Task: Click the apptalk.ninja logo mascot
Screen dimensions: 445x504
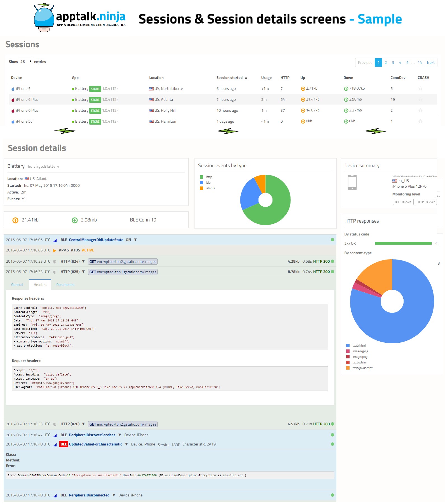Action: coord(44,18)
